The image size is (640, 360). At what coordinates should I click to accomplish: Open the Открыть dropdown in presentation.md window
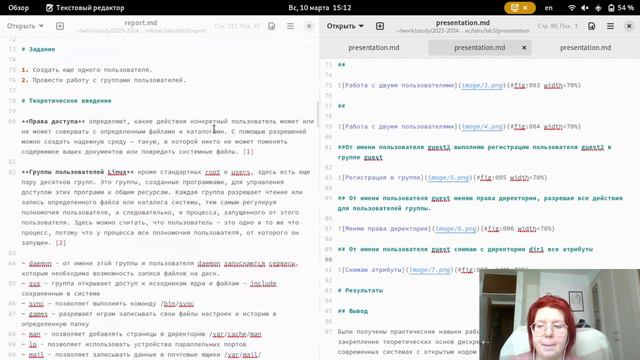click(345, 26)
